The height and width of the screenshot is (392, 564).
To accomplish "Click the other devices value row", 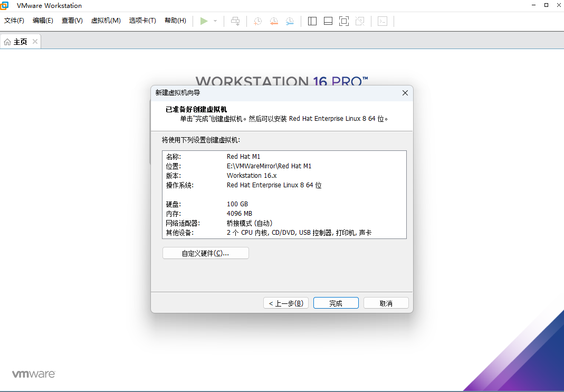I will [299, 233].
